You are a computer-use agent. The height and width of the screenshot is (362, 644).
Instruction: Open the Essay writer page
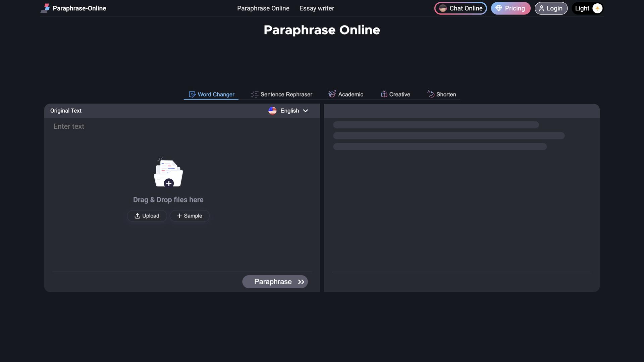[317, 8]
